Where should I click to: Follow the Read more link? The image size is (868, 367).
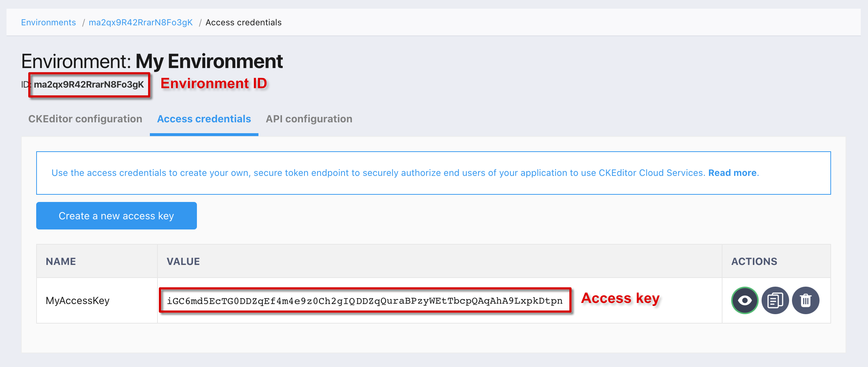click(x=732, y=173)
